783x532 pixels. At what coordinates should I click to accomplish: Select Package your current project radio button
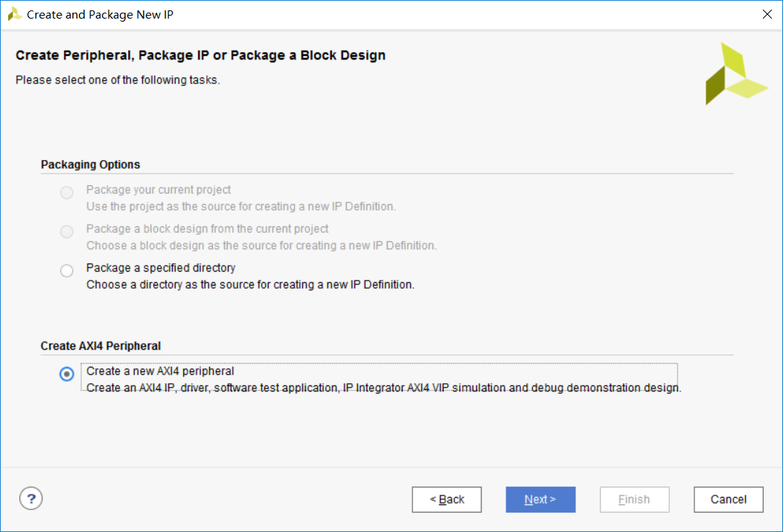pyautogui.click(x=67, y=193)
